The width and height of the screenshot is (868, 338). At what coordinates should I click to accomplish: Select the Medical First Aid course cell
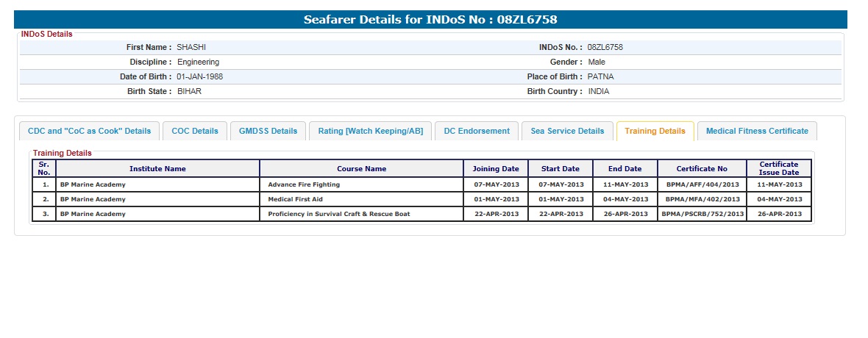click(295, 199)
